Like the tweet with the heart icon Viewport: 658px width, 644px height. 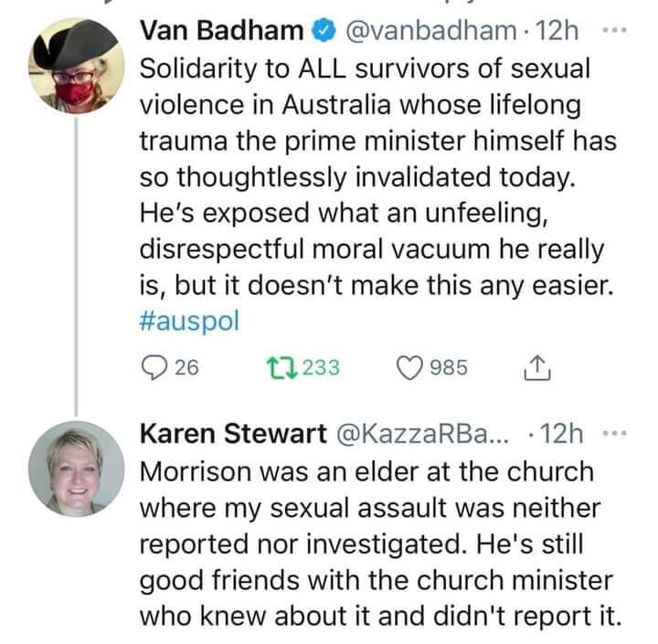click(409, 367)
